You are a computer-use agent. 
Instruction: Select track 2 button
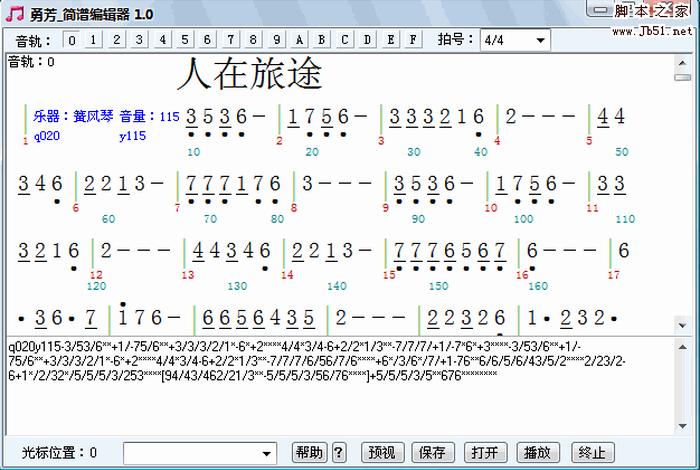click(117, 40)
